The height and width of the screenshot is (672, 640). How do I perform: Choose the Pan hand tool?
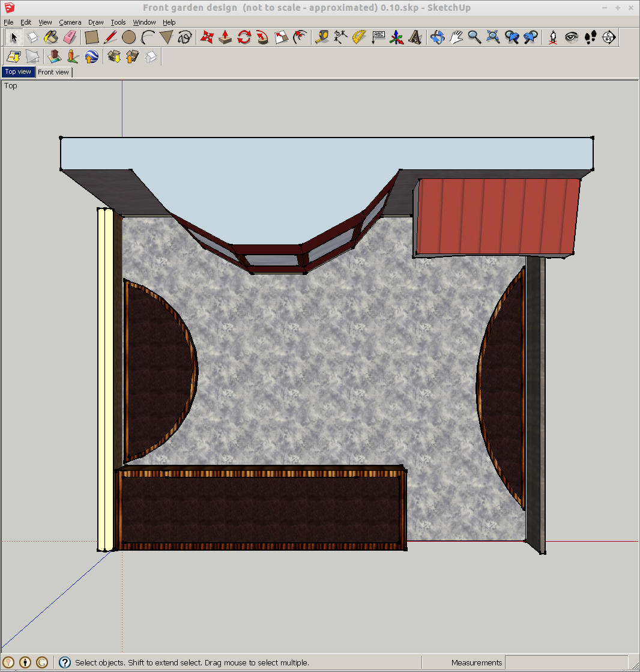coord(456,37)
